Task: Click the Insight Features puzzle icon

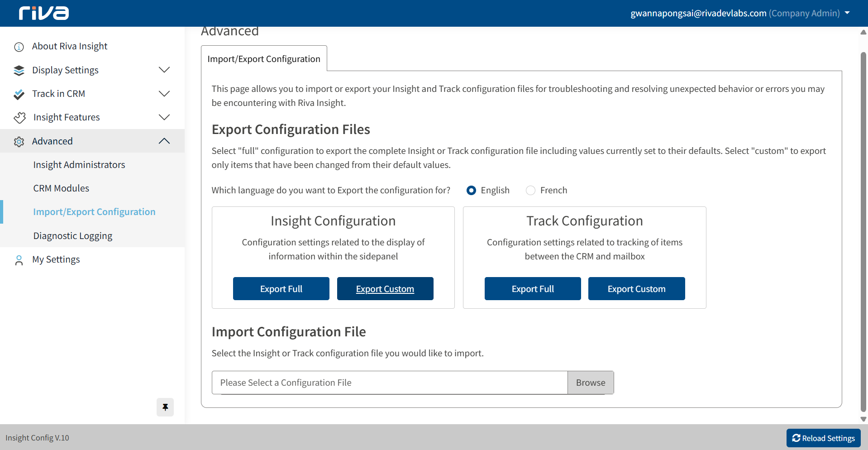Action: coord(19,118)
